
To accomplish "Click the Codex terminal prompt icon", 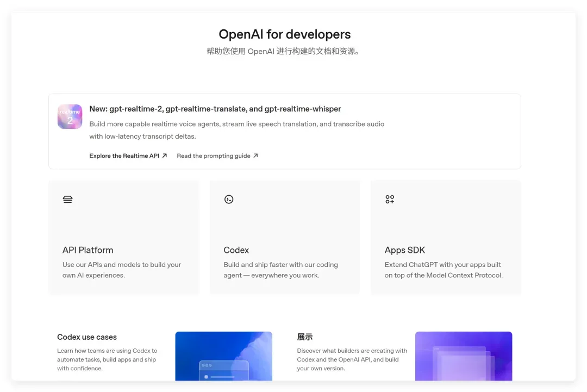I will [x=229, y=199].
